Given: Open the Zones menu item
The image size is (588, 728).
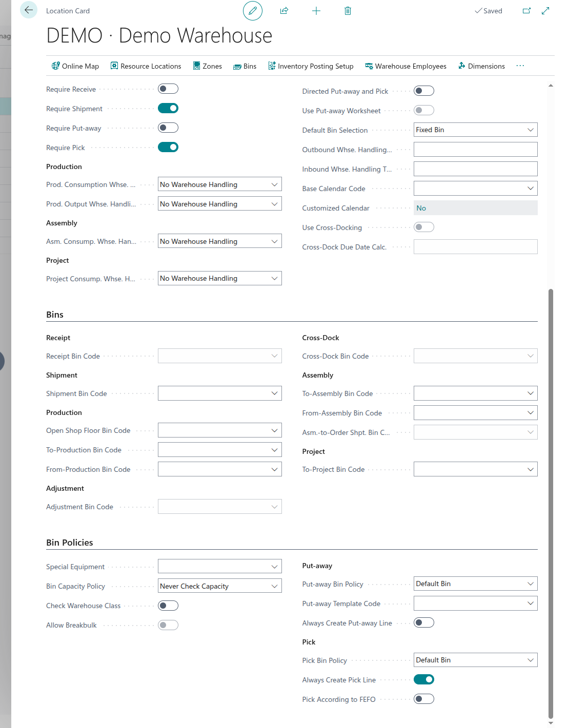Looking at the screenshot, I should [x=207, y=66].
